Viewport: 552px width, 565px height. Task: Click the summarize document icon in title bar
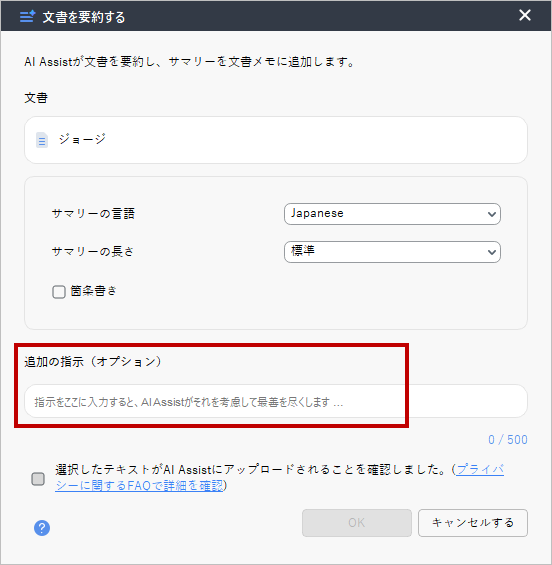27,16
